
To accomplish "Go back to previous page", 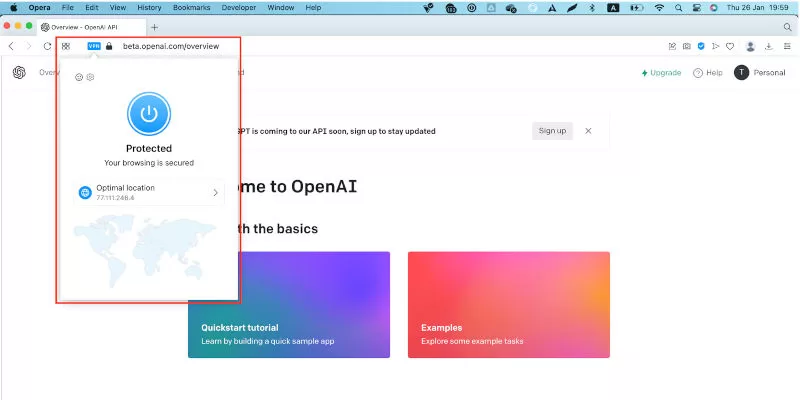I will pyautogui.click(x=11, y=46).
